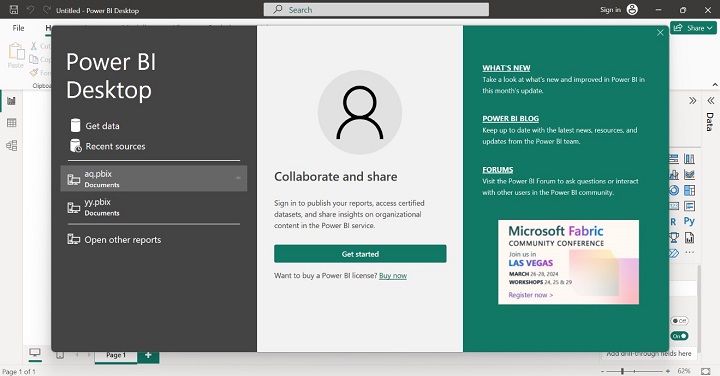The height and width of the screenshot is (376, 720).
Task: Click the green Get started button
Action: click(360, 254)
